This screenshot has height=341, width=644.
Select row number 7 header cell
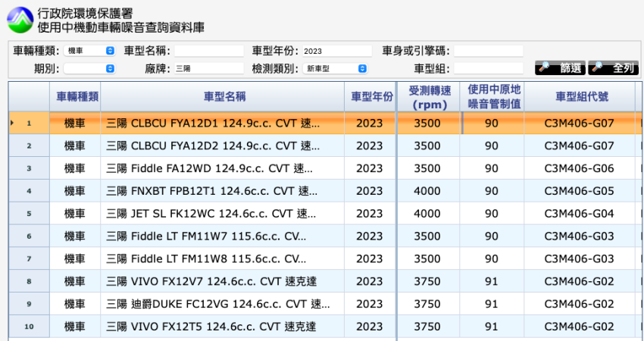click(x=29, y=258)
